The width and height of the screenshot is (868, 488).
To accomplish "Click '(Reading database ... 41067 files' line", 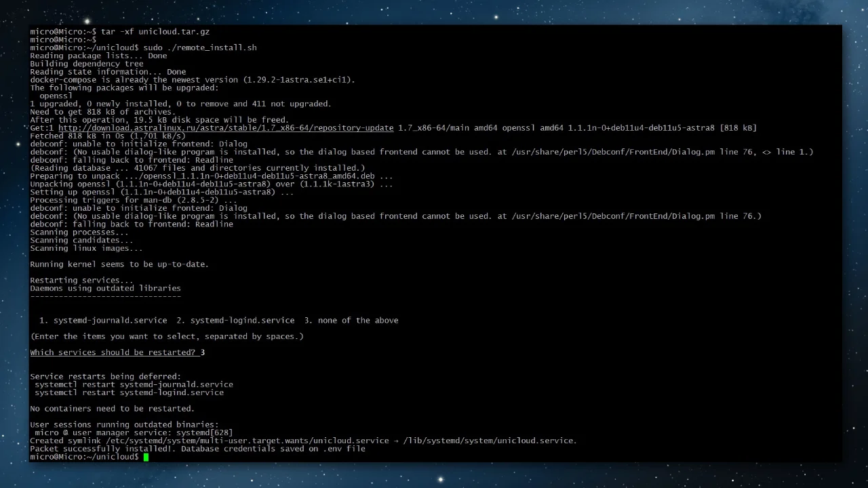I will click(197, 168).
